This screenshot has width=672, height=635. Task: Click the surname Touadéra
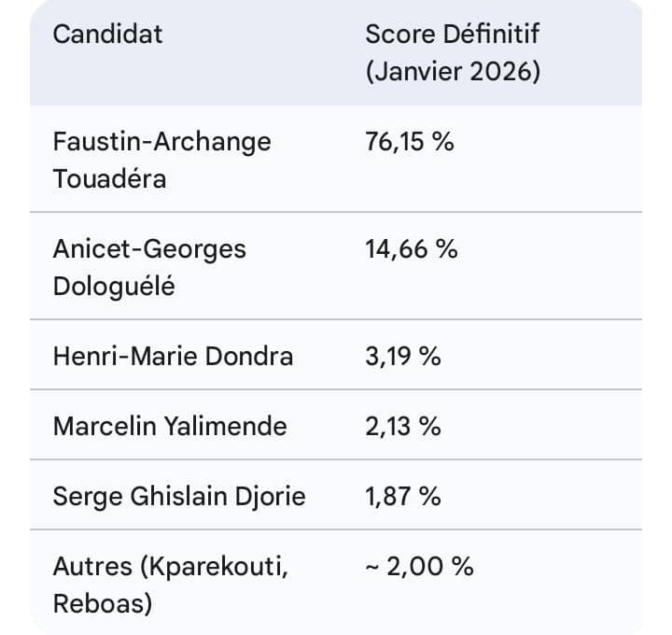(x=109, y=178)
